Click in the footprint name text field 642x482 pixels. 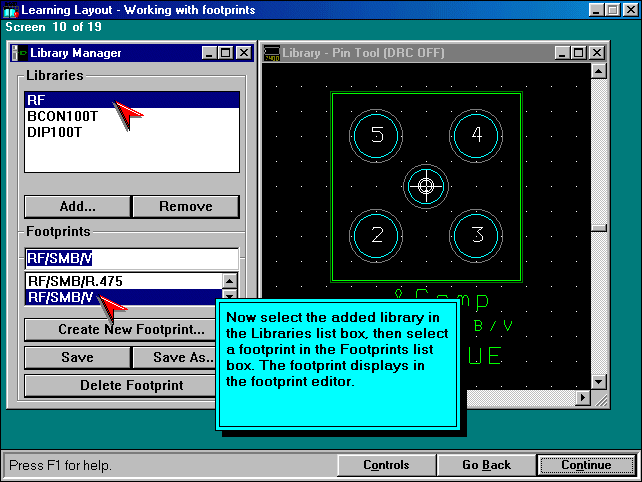pyautogui.click(x=130, y=257)
